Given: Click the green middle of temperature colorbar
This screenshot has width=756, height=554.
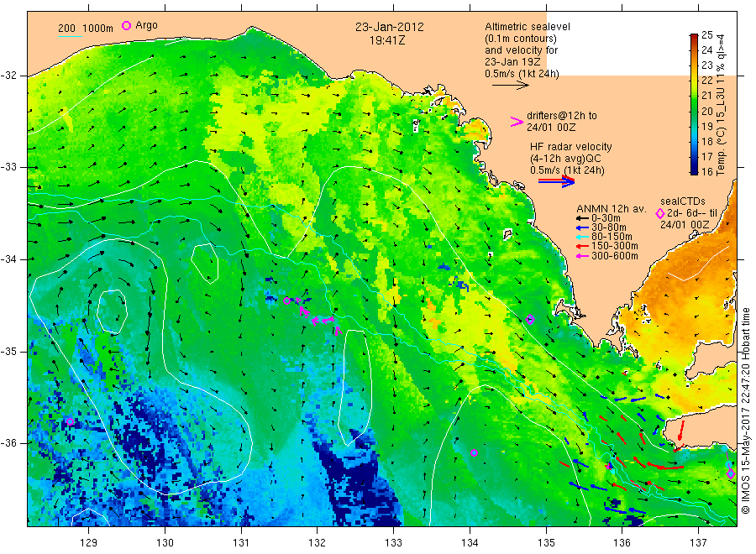Looking at the screenshot, I should point(694,104).
